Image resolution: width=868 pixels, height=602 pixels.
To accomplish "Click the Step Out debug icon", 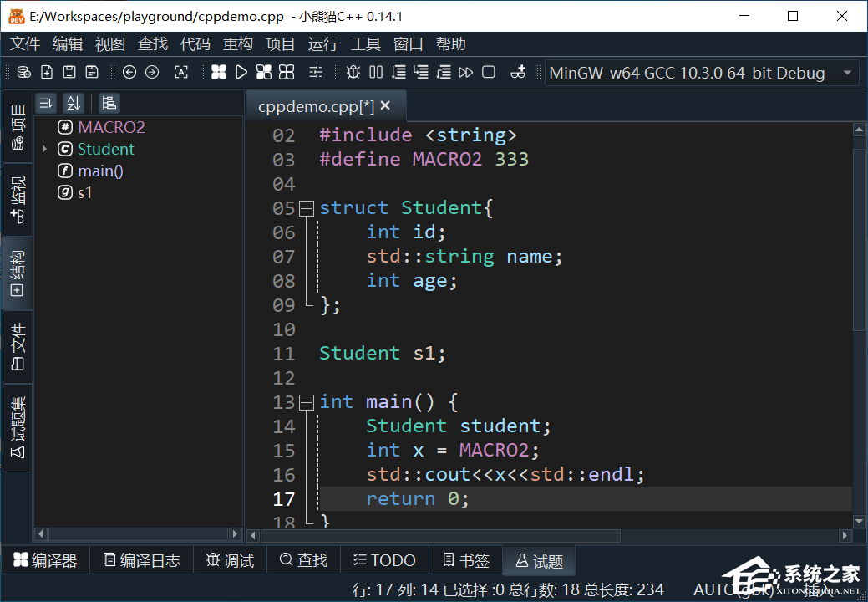I will [x=444, y=72].
